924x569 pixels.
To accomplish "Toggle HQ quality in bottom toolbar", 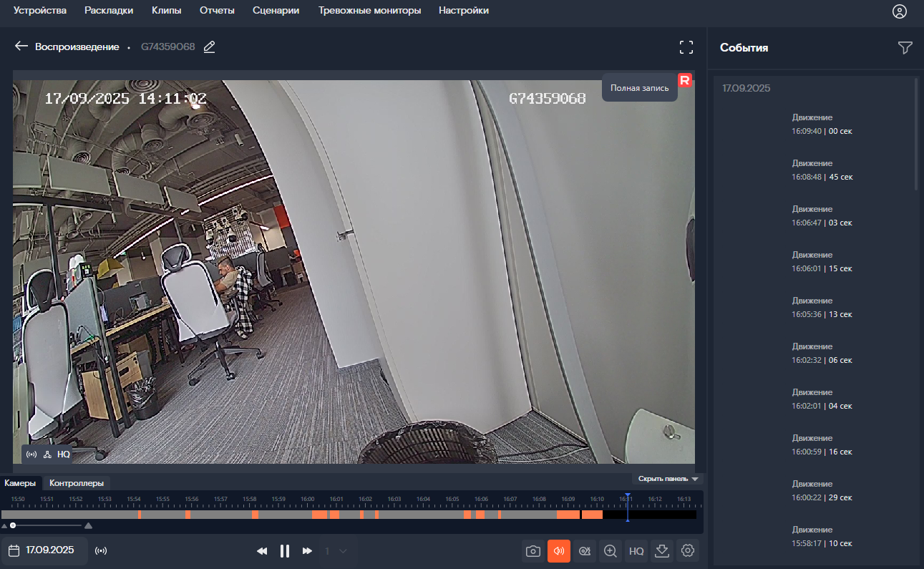I will pos(636,551).
